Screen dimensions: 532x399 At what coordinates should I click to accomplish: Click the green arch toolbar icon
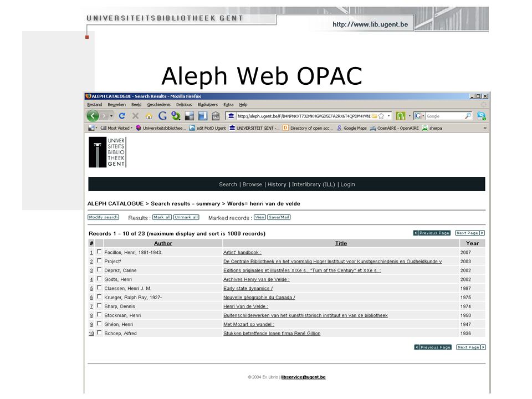point(401,116)
